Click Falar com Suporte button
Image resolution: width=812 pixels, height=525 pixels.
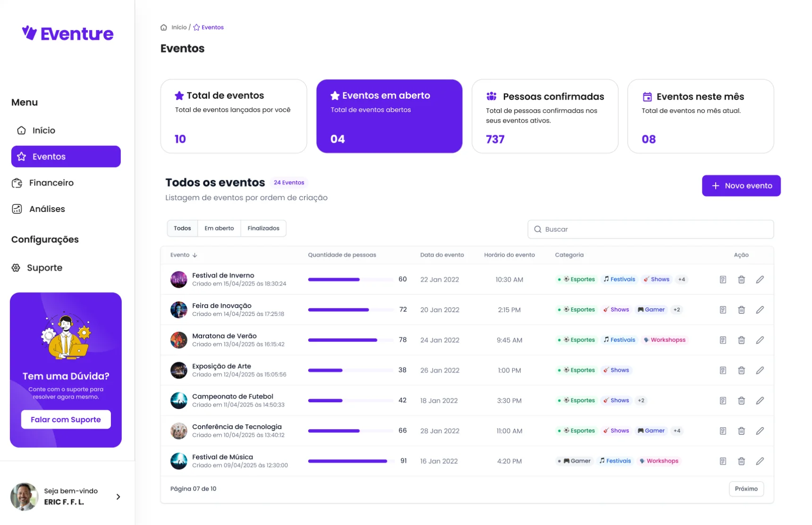[66, 419]
